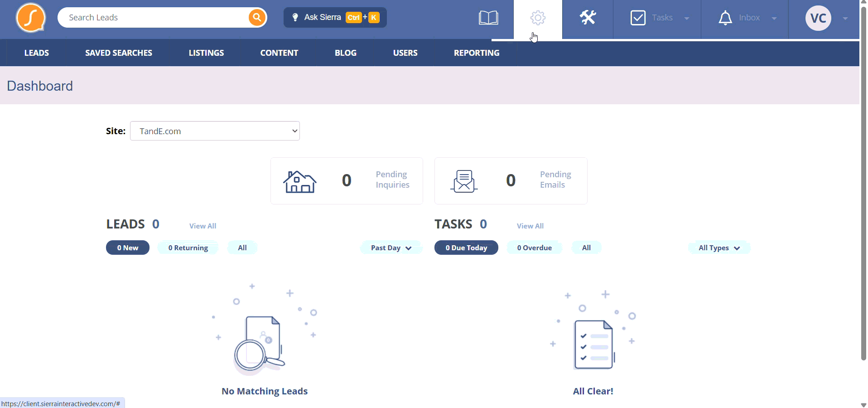Open the All Types dropdown
The image size is (868, 408).
(x=719, y=248)
